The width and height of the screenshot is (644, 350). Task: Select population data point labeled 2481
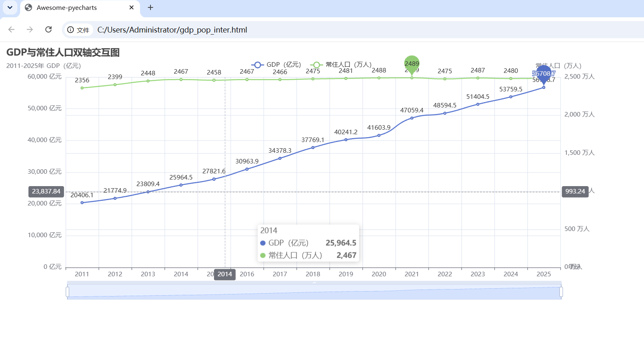[x=346, y=78]
